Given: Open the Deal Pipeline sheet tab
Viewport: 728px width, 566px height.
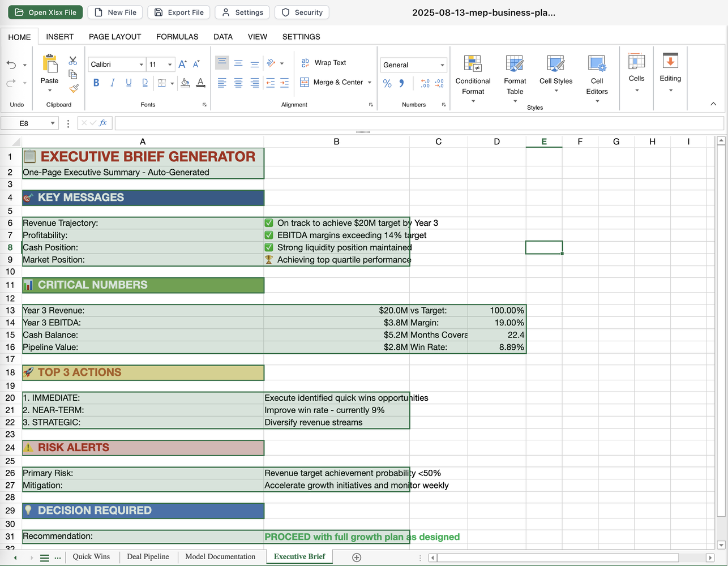Looking at the screenshot, I should [x=148, y=557].
